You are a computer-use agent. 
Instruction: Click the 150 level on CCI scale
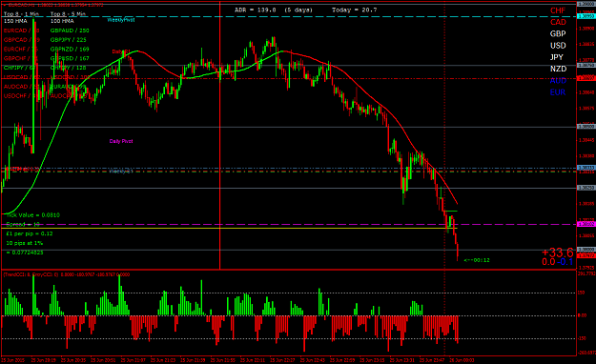(x=581, y=293)
